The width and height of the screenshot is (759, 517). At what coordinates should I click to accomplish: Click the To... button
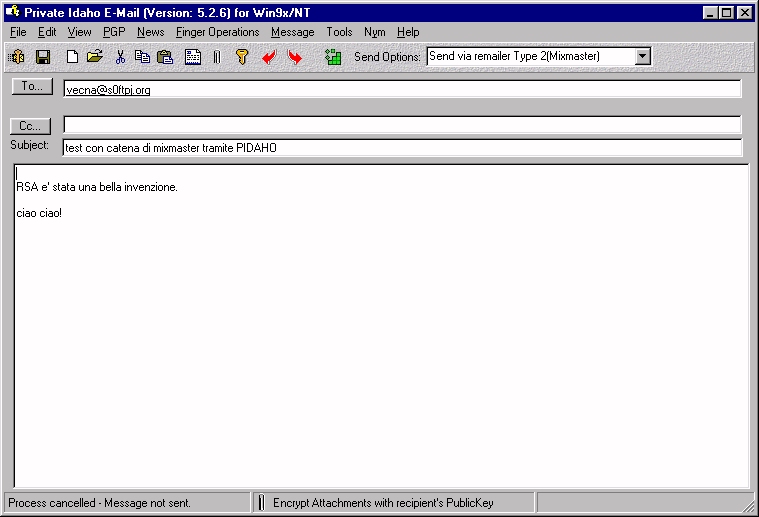(32, 86)
